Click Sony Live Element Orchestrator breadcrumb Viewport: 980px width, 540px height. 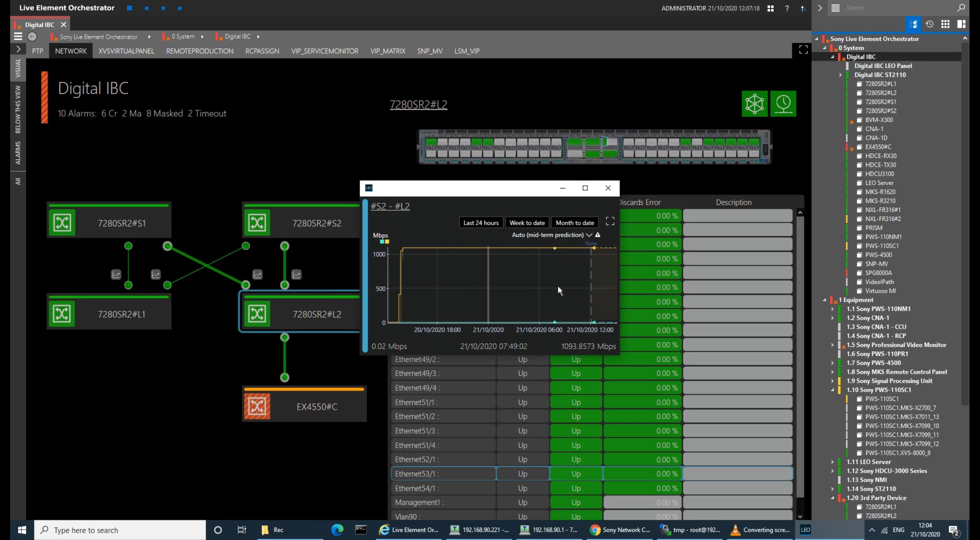(x=99, y=37)
